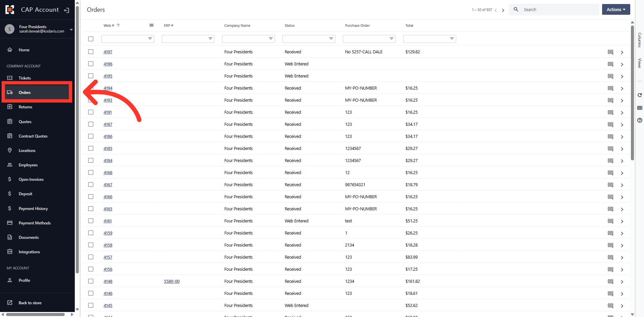Expand details chevron for order 4186
644x317 pixels.
click(622, 137)
